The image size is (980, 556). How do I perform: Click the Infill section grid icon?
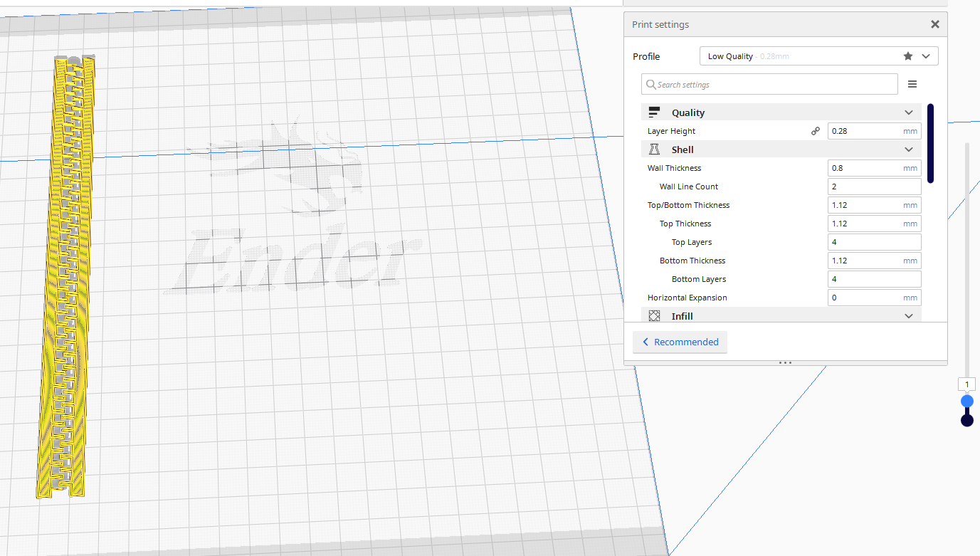point(654,315)
